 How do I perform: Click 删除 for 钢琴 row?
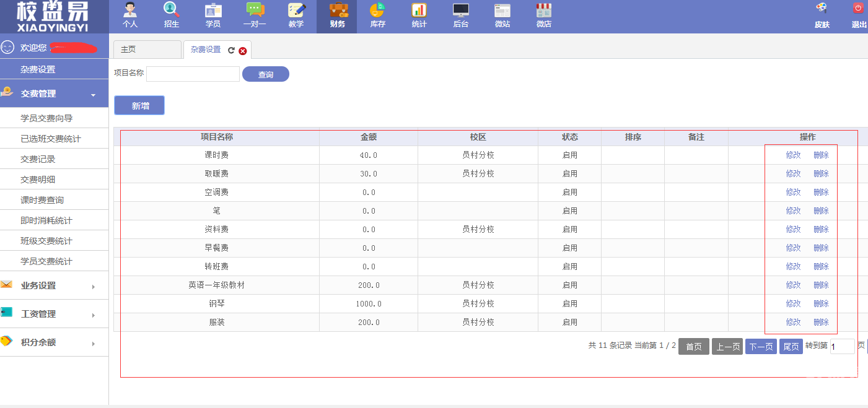click(x=821, y=303)
